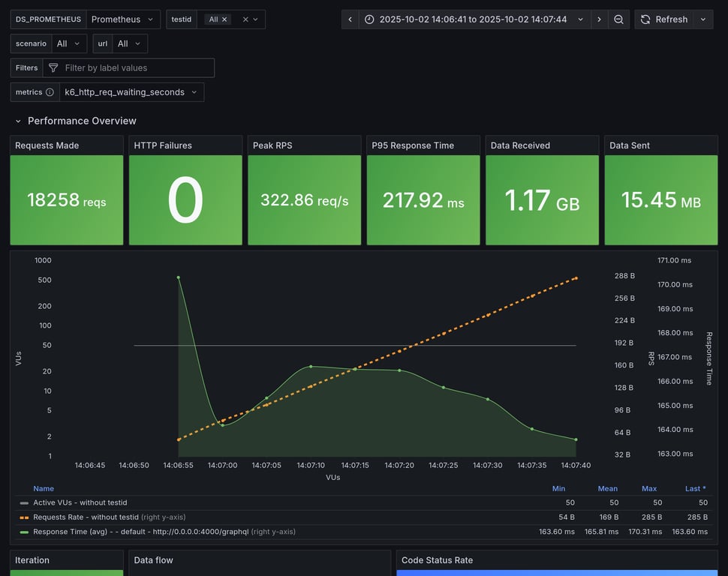Sort legend by Name column
This screenshot has height=576, width=728.
pos(44,488)
